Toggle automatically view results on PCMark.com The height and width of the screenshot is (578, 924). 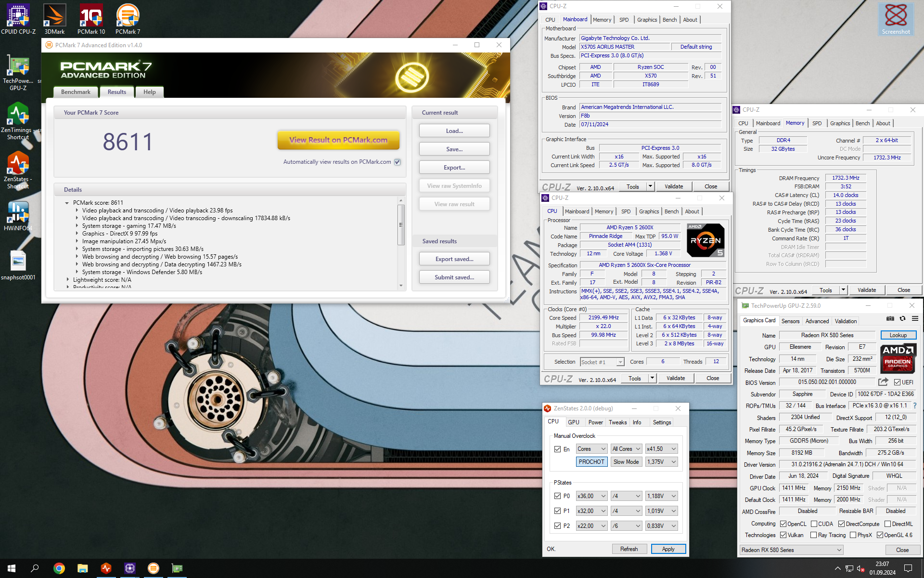[x=398, y=162]
